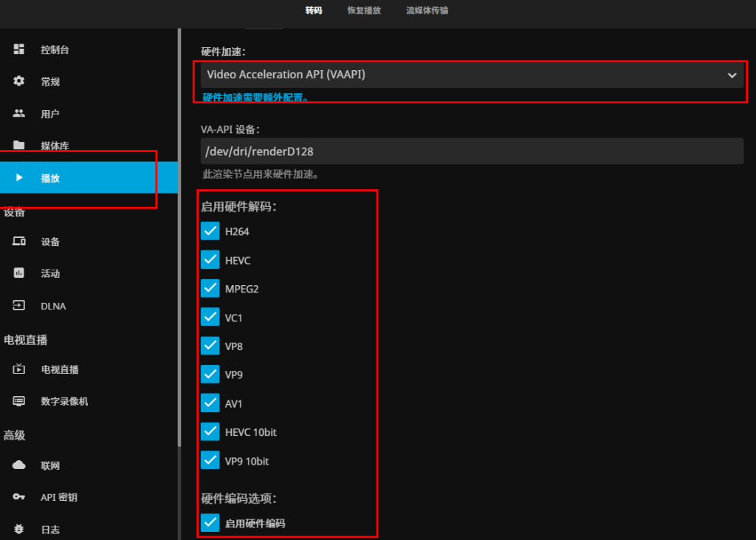Select the 播放 playback icon

(x=18, y=177)
